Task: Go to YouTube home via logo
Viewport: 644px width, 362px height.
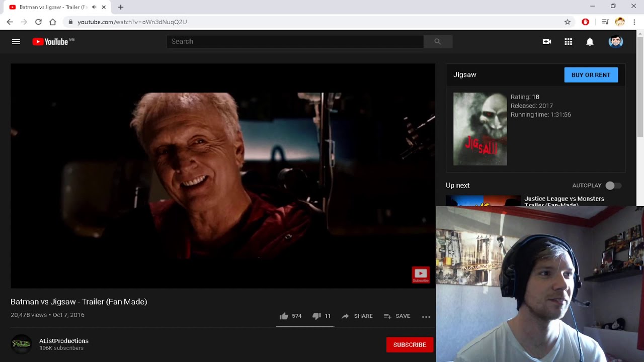Action: 50,42
